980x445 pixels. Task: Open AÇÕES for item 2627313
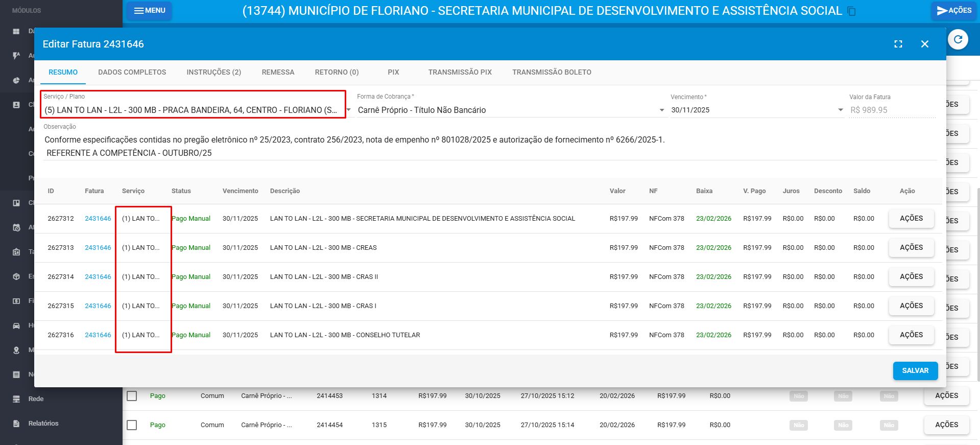(911, 248)
